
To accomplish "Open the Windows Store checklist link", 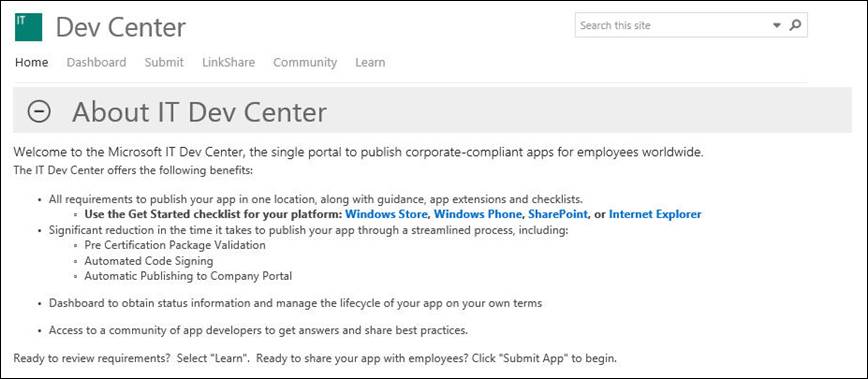I will [386, 214].
